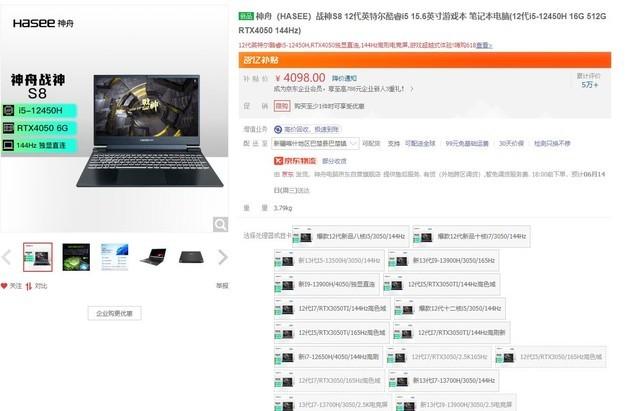
Task: Select option 爆款12代新品八核i5/3050/144Hz
Action: [x=351, y=236]
